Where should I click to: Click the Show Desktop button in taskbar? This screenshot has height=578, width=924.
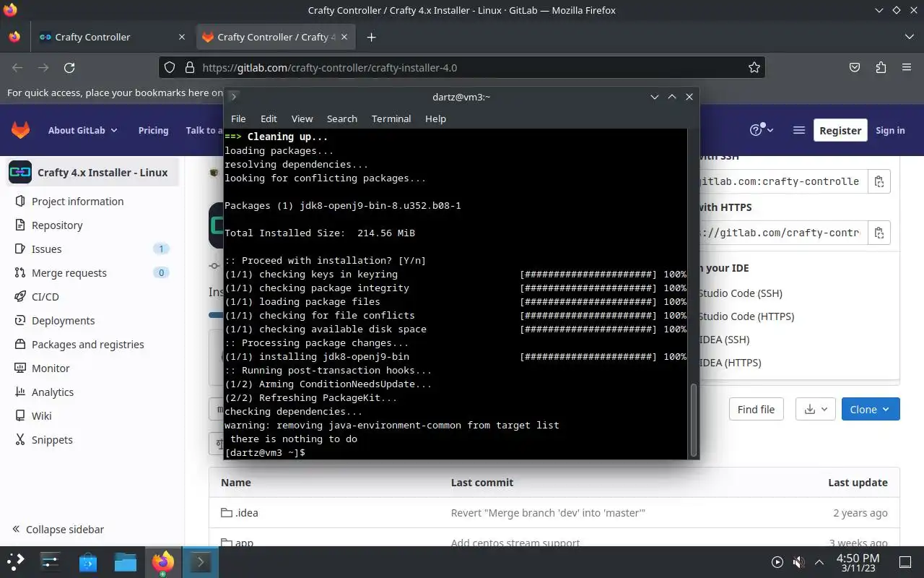(x=905, y=561)
